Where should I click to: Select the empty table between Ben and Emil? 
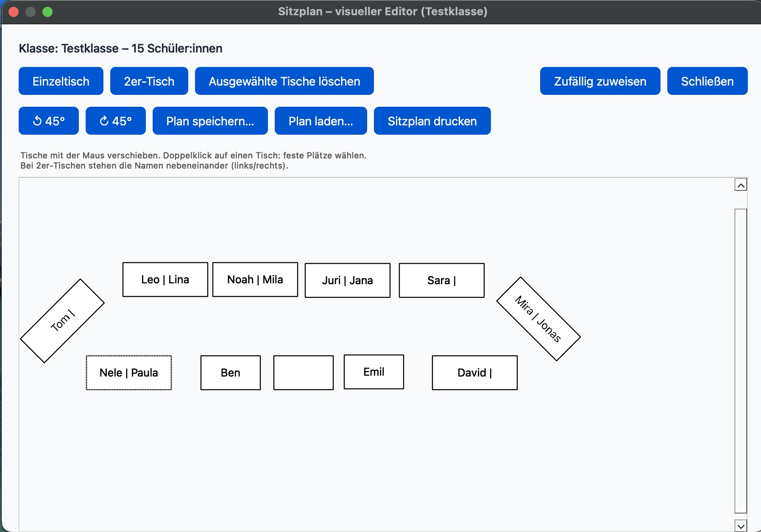pyautogui.click(x=304, y=373)
